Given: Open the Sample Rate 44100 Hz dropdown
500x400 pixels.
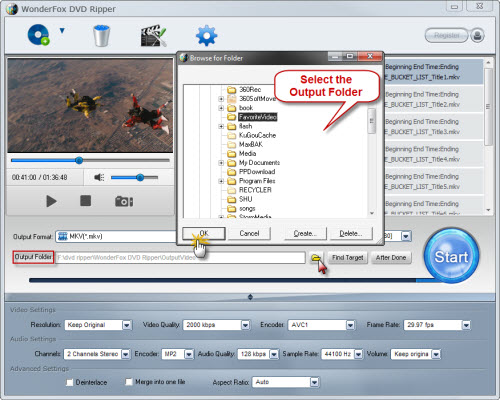Looking at the screenshot, I should pyautogui.click(x=358, y=354).
